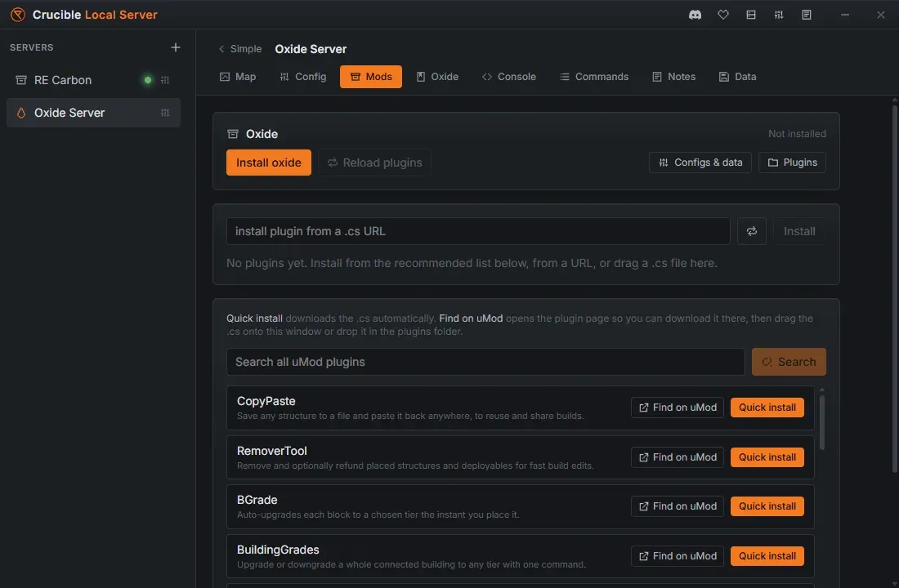Open the Console tab
Viewport: 899px width, 588px height.
coord(509,77)
